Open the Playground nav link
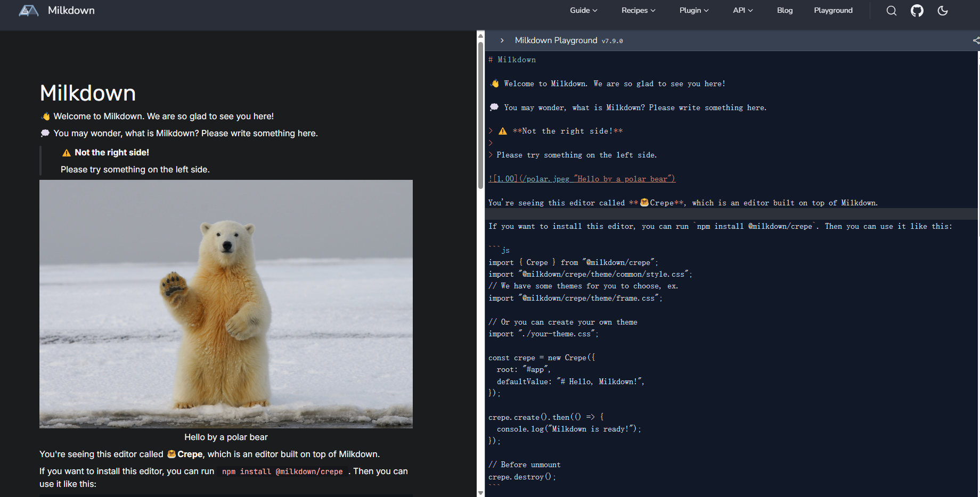 coord(833,10)
